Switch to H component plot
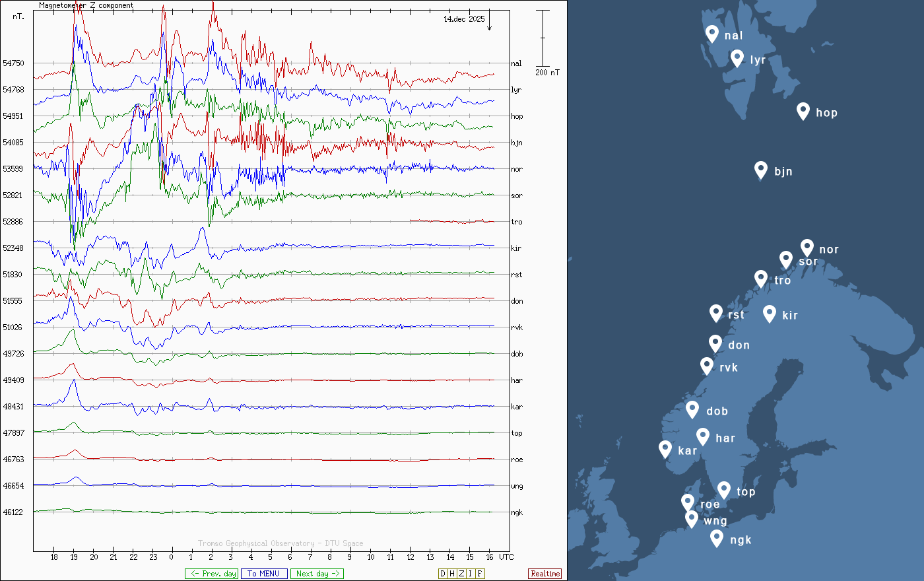 click(x=452, y=574)
